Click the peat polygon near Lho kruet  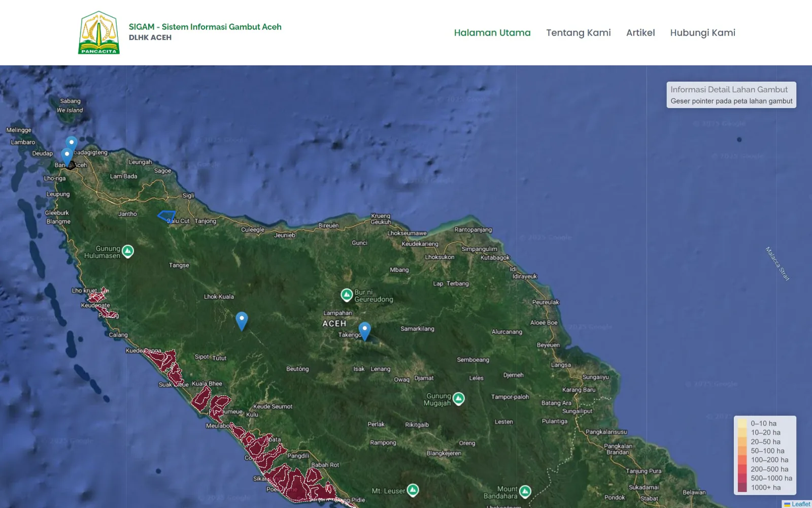click(x=98, y=295)
